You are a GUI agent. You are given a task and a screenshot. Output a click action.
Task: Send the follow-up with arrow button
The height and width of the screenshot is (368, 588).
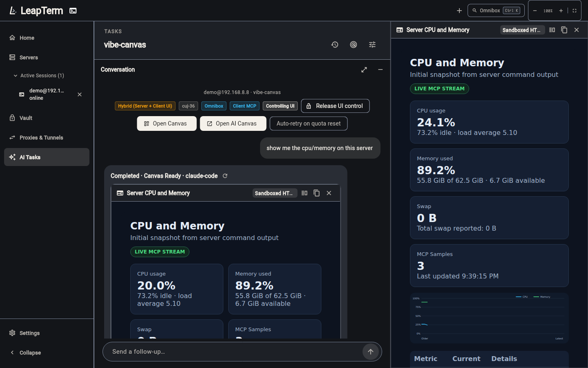371,352
